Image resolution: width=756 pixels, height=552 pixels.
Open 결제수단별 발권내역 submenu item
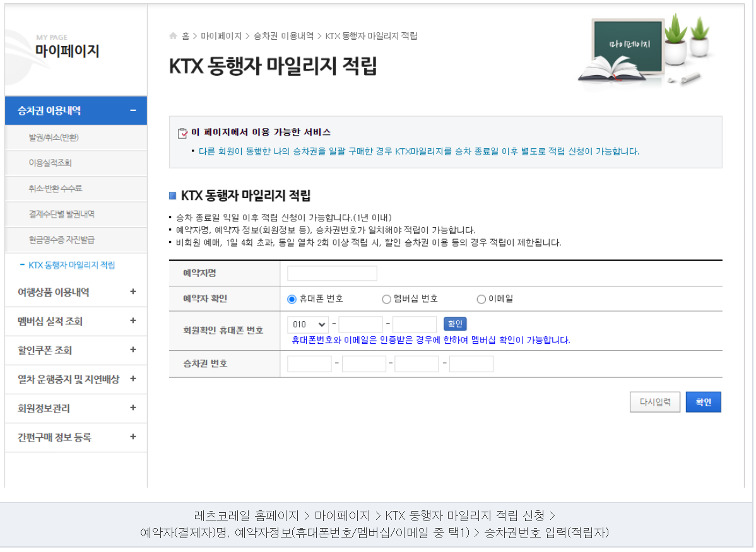62,214
